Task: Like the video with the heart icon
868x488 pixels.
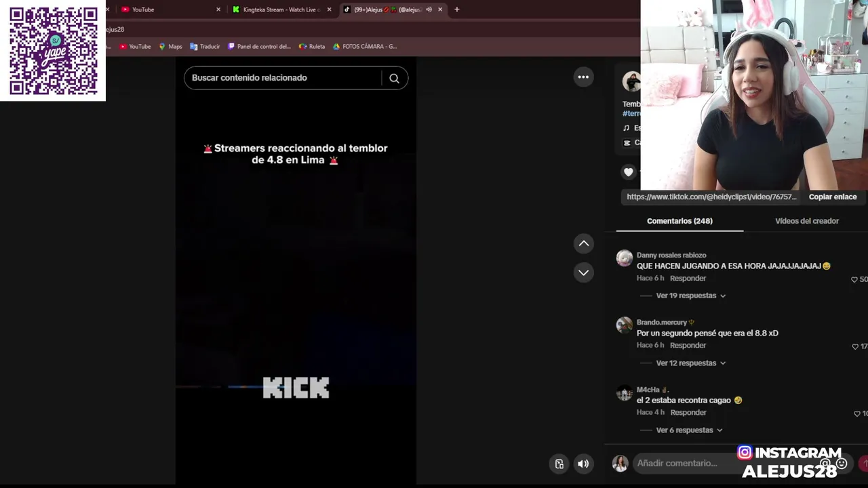Action: pyautogui.click(x=629, y=172)
